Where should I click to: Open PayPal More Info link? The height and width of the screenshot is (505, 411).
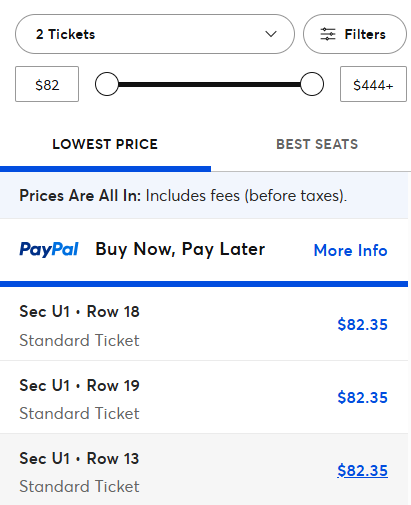(351, 250)
